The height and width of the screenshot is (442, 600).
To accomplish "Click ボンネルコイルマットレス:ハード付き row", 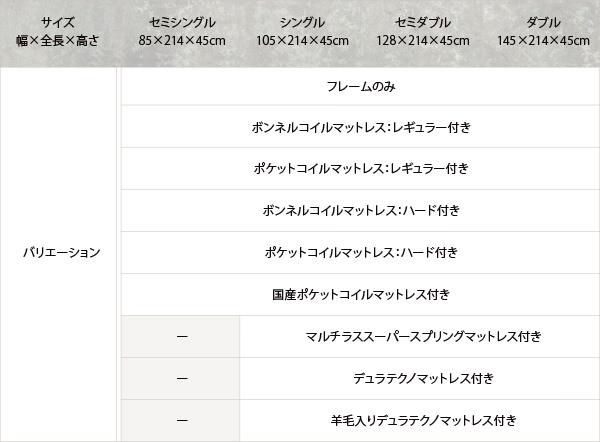I will click(x=360, y=211).
